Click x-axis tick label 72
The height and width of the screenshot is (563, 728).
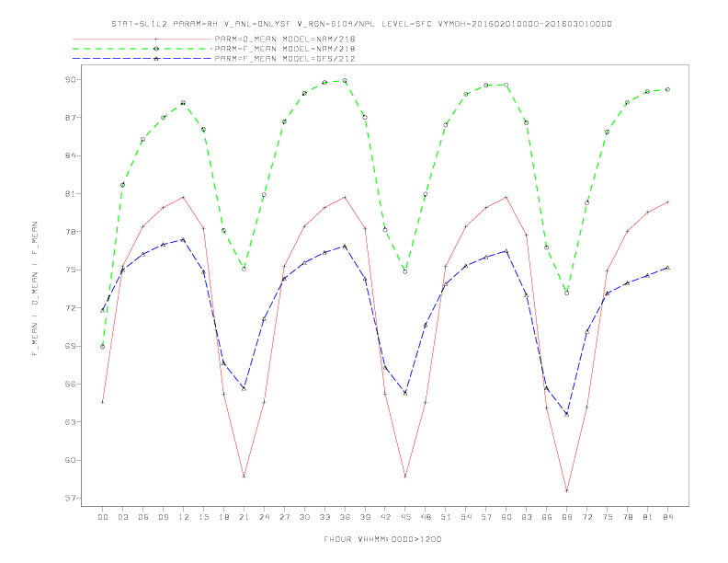[x=586, y=517]
